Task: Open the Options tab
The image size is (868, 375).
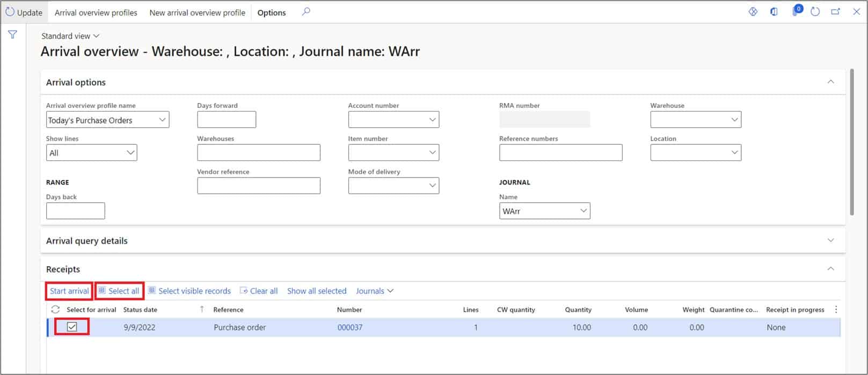Action: click(272, 12)
